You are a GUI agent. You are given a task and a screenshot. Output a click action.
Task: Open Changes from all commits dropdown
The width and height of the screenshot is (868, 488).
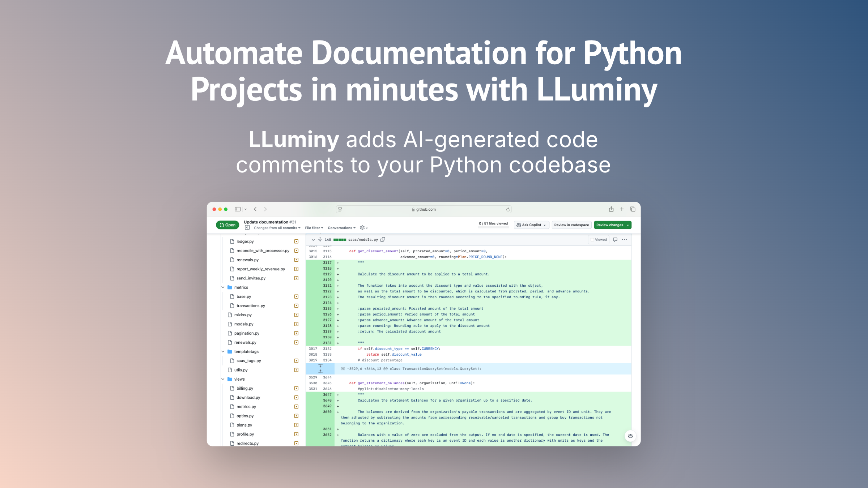coord(277,228)
